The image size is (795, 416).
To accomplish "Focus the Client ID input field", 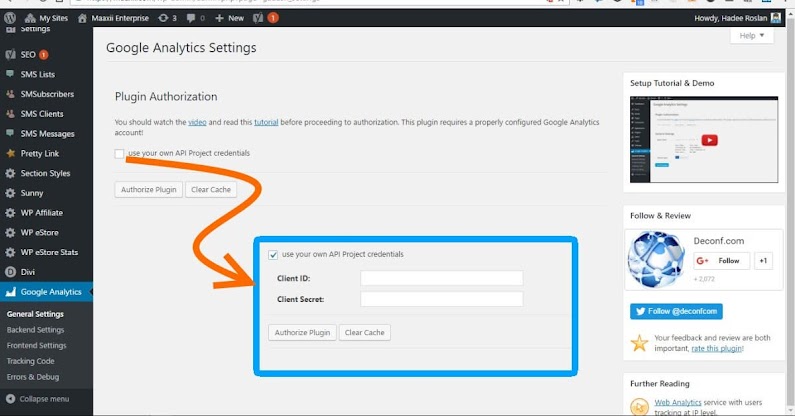I will click(442, 278).
